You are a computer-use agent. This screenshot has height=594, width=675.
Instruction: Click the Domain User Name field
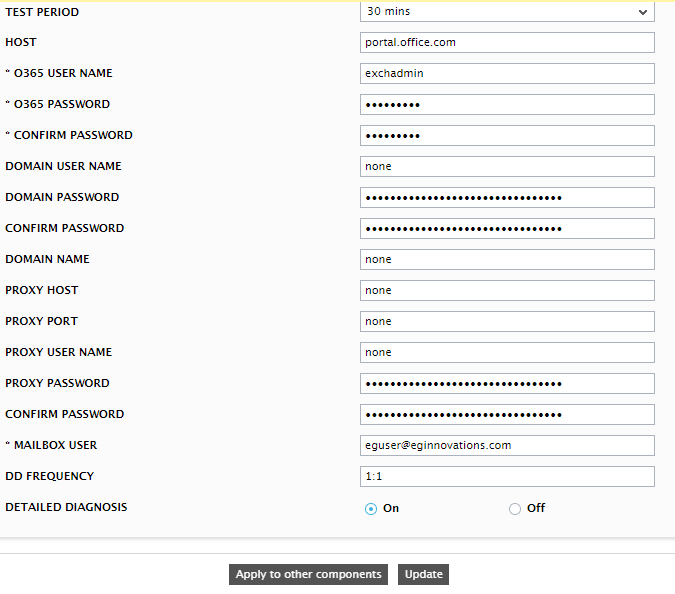(x=507, y=167)
